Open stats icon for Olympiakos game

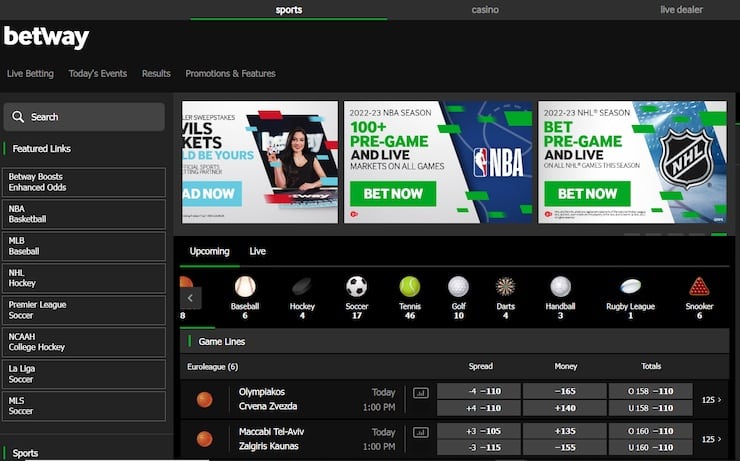[420, 393]
